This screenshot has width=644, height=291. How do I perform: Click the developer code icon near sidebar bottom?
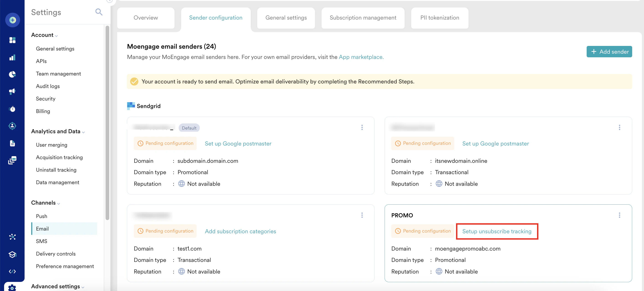click(x=12, y=271)
